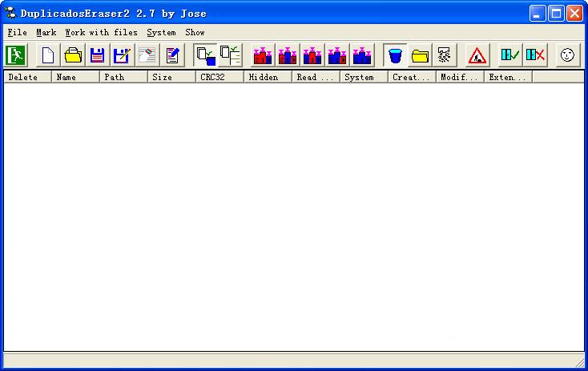Click red podium icon with blue third step

(263, 55)
